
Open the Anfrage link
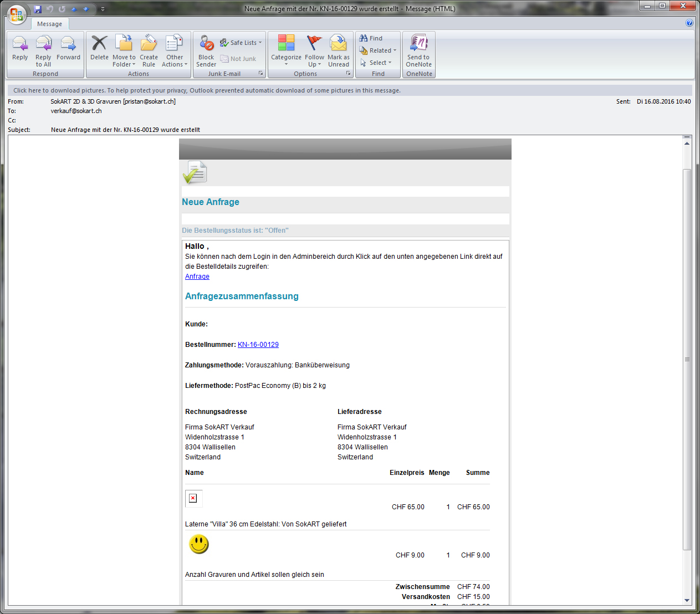[x=197, y=277]
